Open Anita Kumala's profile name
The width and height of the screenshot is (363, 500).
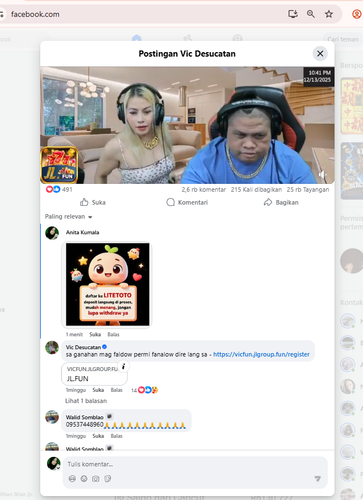pyautogui.click(x=82, y=232)
